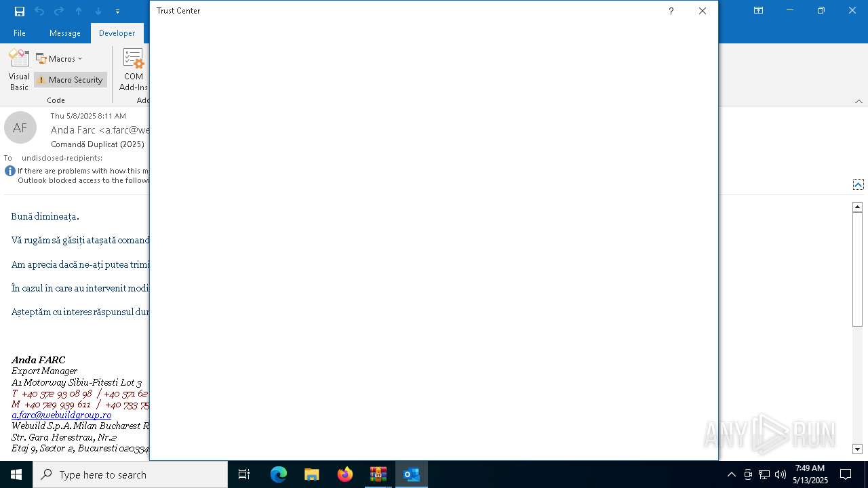Click the Trust Center help question mark

671,11
